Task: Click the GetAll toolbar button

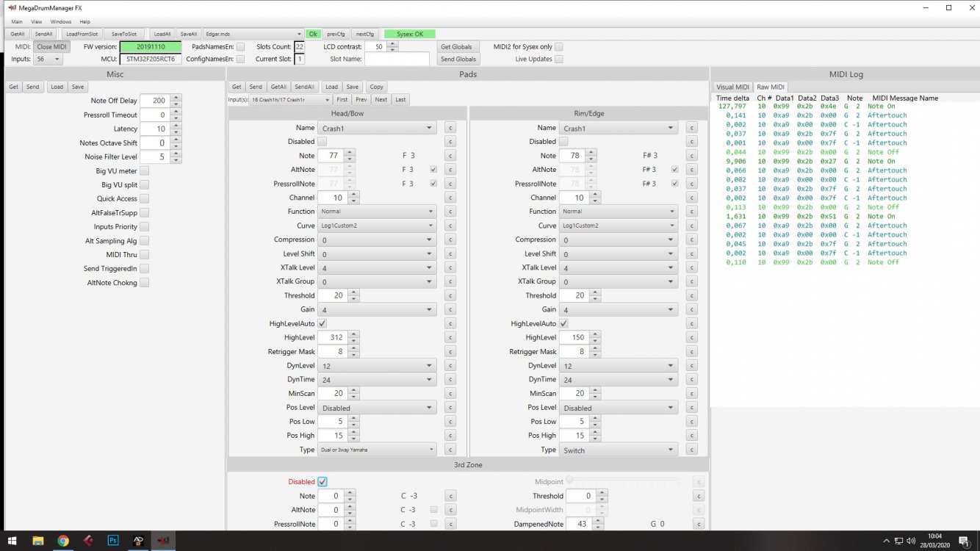Action: click(18, 34)
